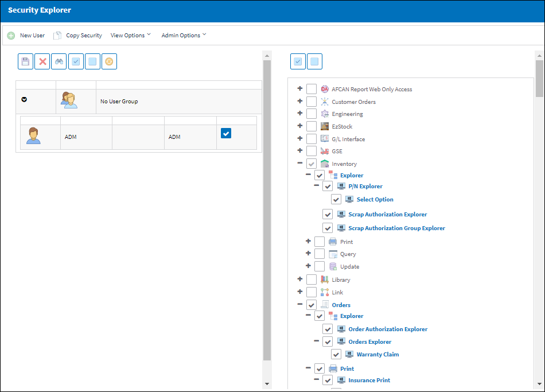Click the save disk icon in left toolbar

[x=25, y=61]
